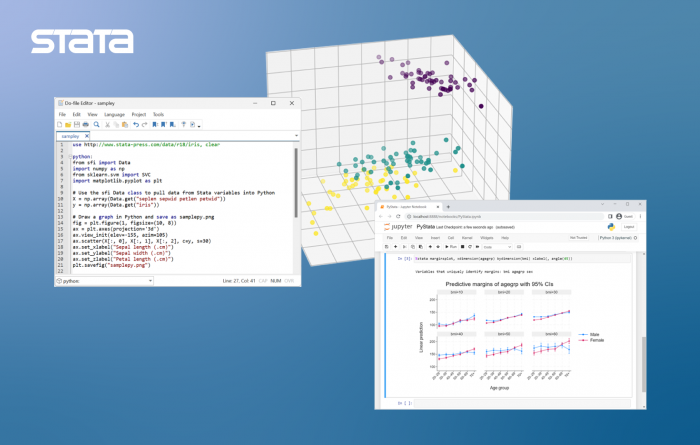700x445 pixels.
Task: Open the execute options arrow beside the run icon
Action: [199, 126]
